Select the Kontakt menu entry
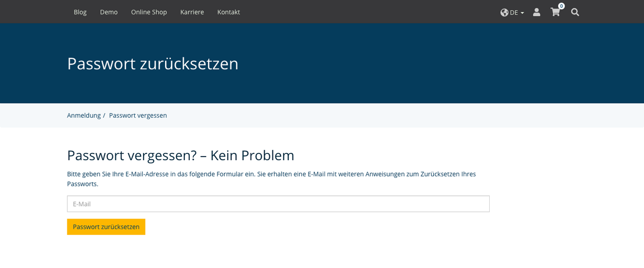This screenshot has width=644, height=268. pos(228,12)
